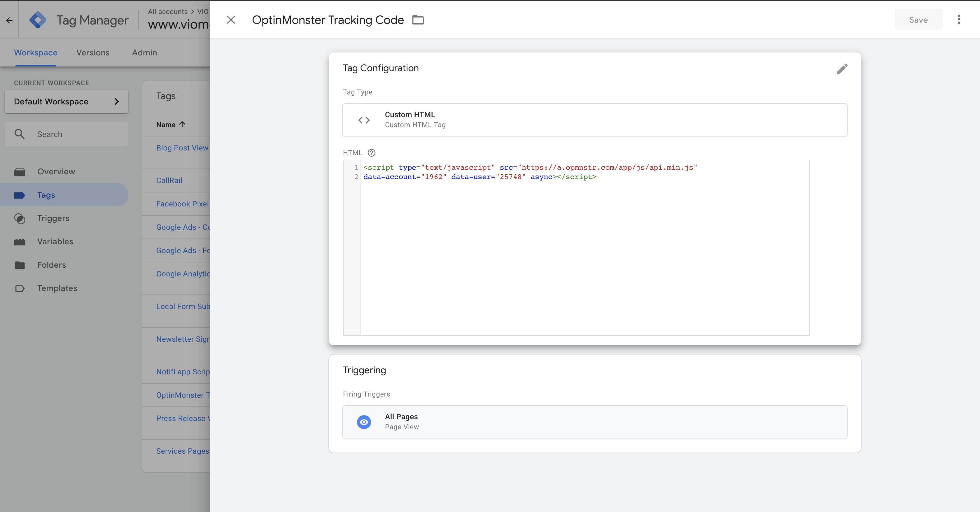The width and height of the screenshot is (980, 512).
Task: Close the tag editor panel
Action: coord(230,20)
